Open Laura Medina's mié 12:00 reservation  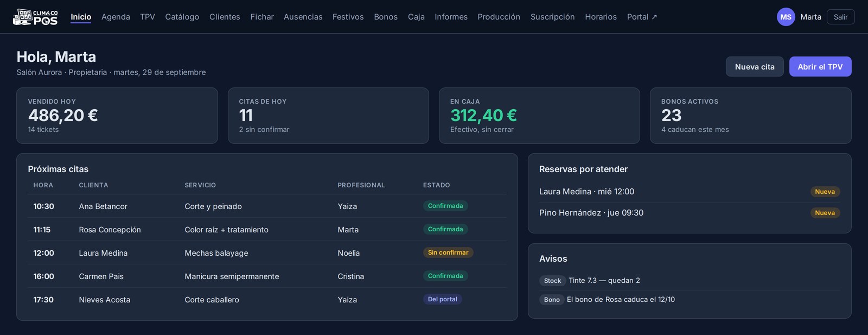coord(690,192)
